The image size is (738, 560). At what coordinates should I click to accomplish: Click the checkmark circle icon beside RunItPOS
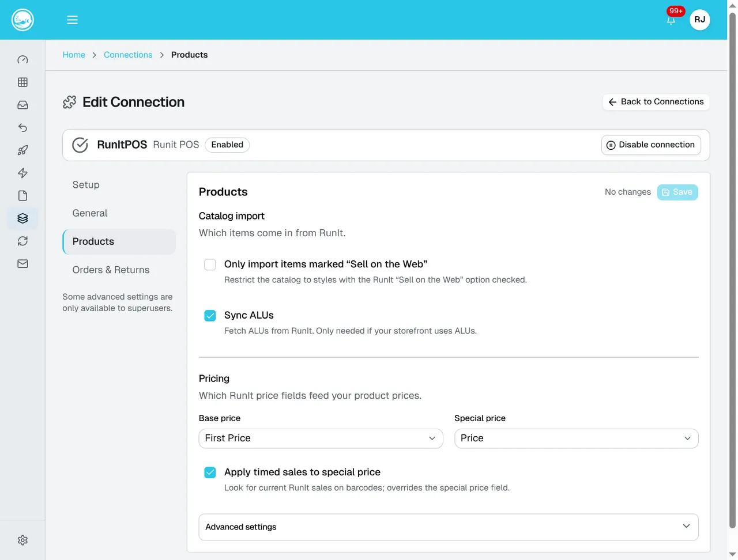point(80,145)
